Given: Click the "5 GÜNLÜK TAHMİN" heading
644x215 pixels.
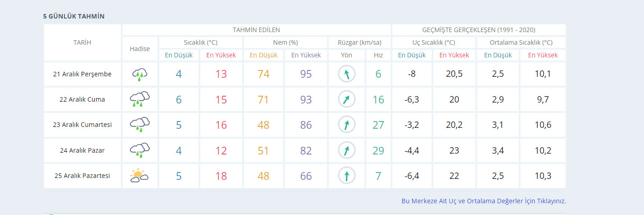Looking at the screenshot, I should click(74, 16).
